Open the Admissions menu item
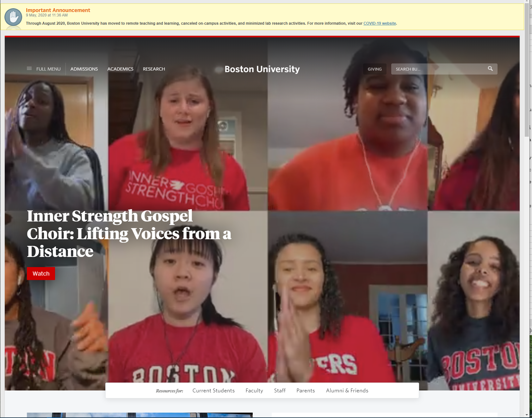532x418 pixels. pyautogui.click(x=84, y=69)
